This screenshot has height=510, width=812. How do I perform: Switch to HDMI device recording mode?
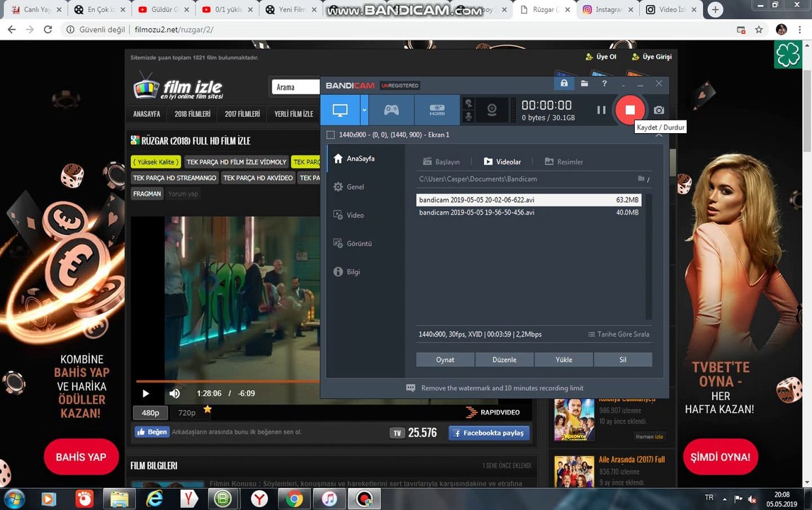coord(436,110)
